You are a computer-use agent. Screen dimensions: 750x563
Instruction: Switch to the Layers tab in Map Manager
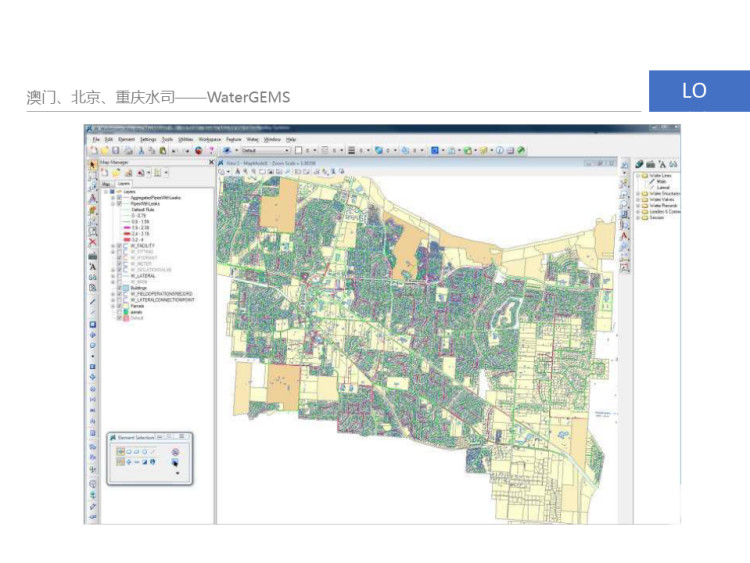(124, 184)
